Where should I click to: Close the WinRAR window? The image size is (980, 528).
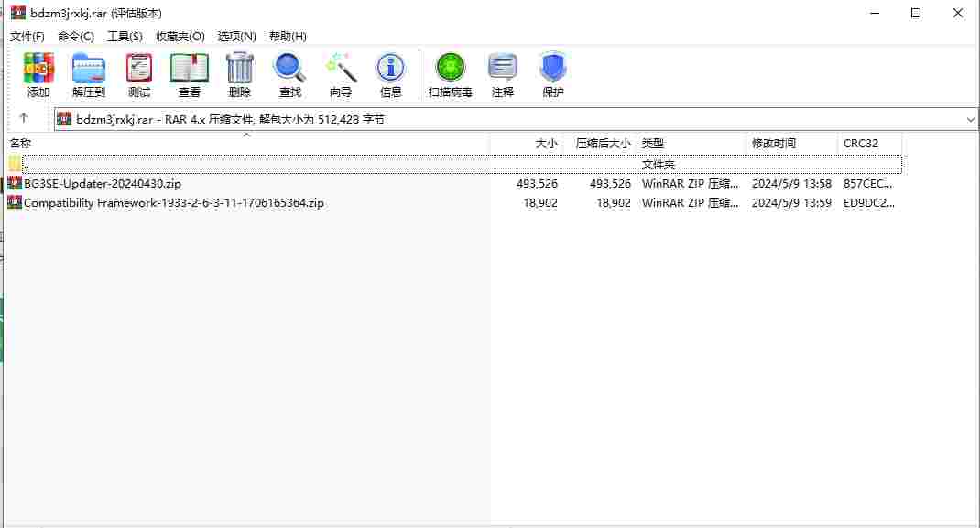(x=957, y=13)
